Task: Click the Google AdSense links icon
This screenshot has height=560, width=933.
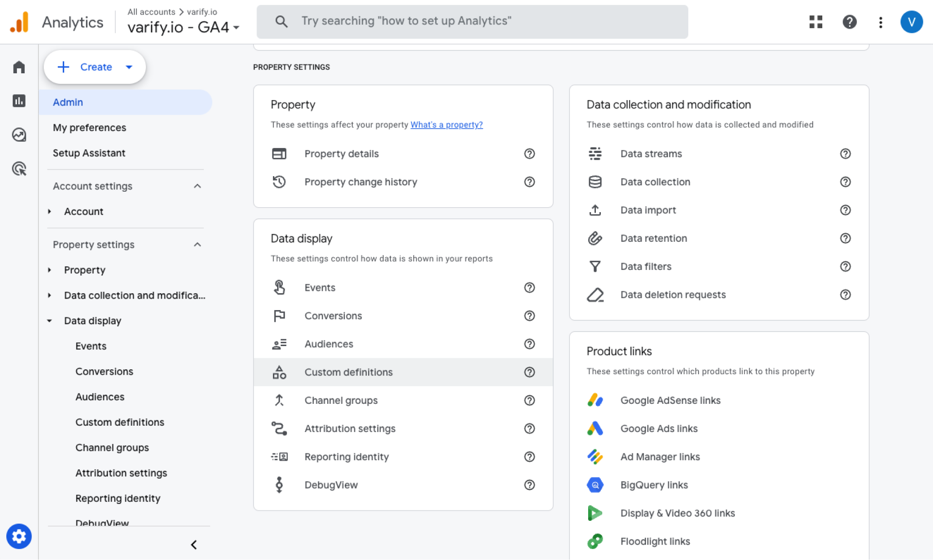Action: [x=595, y=400]
